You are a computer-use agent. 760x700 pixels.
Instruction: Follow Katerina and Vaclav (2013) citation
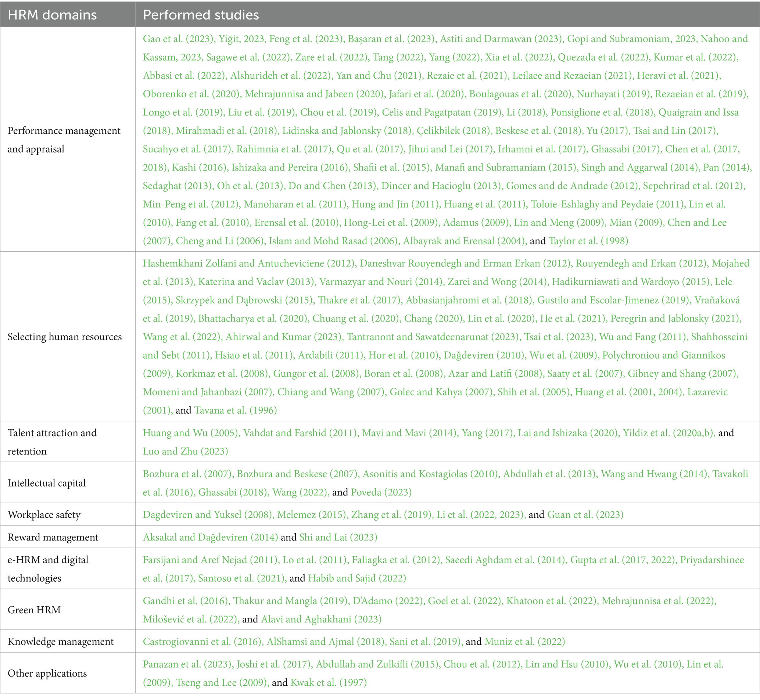256,281
